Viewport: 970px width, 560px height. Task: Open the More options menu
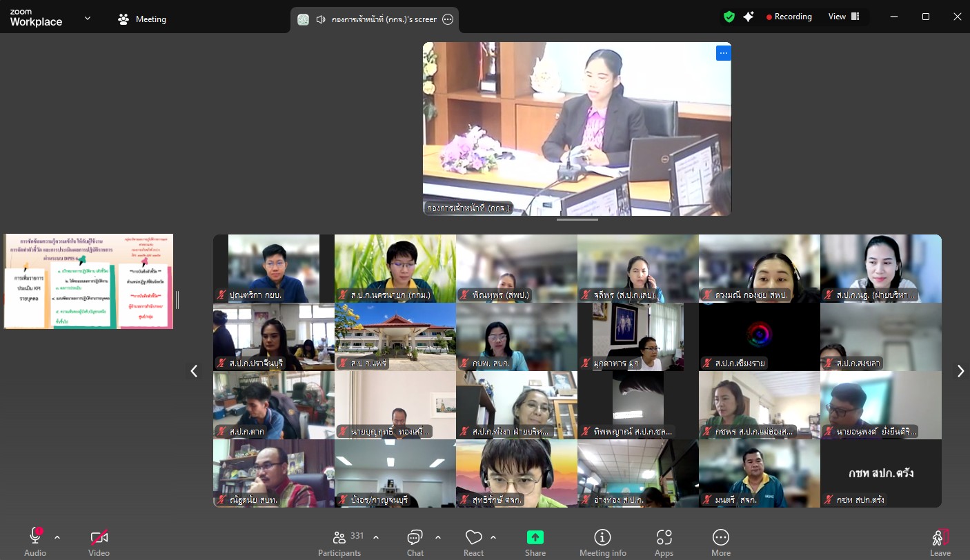tap(720, 542)
